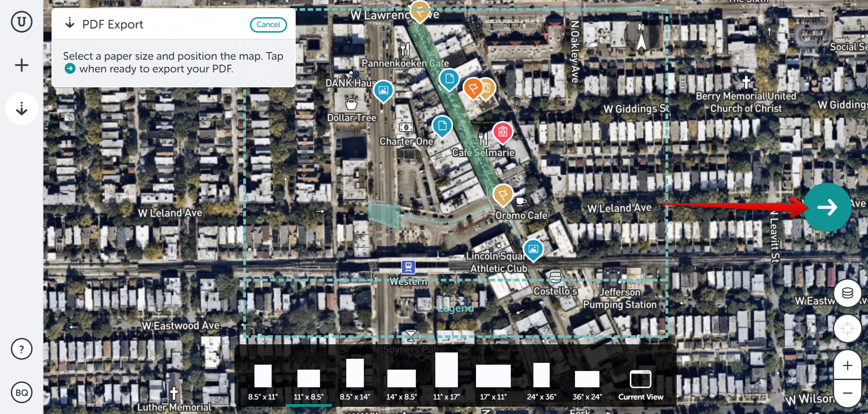Open the BQ user profile button
Viewport: 868px width, 414px height.
(x=22, y=392)
